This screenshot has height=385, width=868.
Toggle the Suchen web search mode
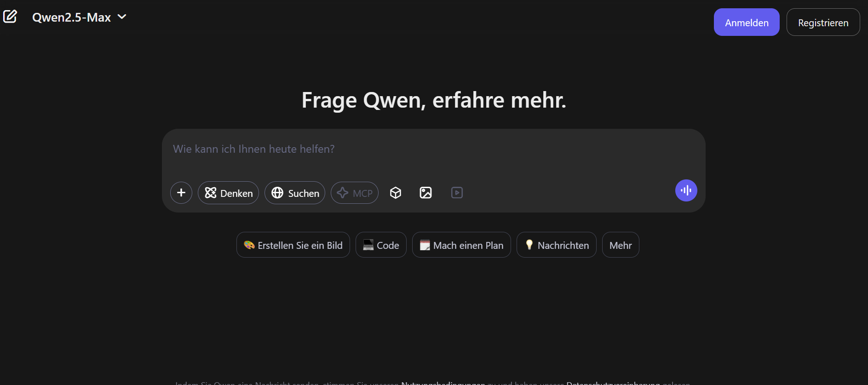coord(295,193)
